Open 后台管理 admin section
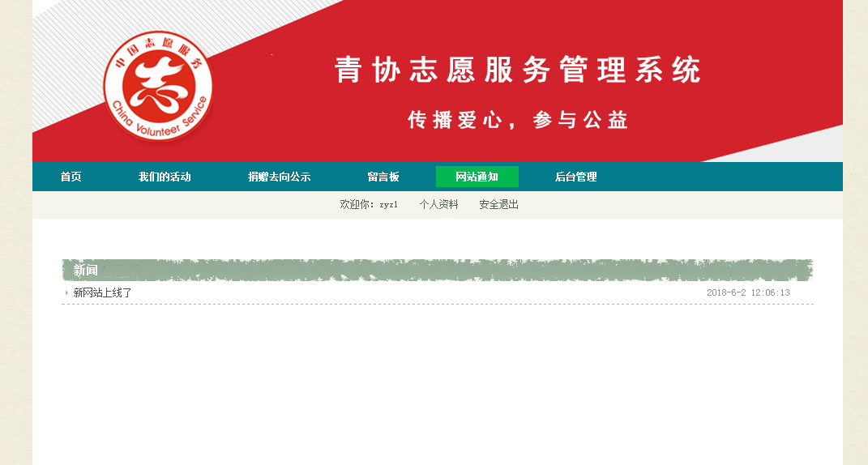868x465 pixels. coord(575,177)
